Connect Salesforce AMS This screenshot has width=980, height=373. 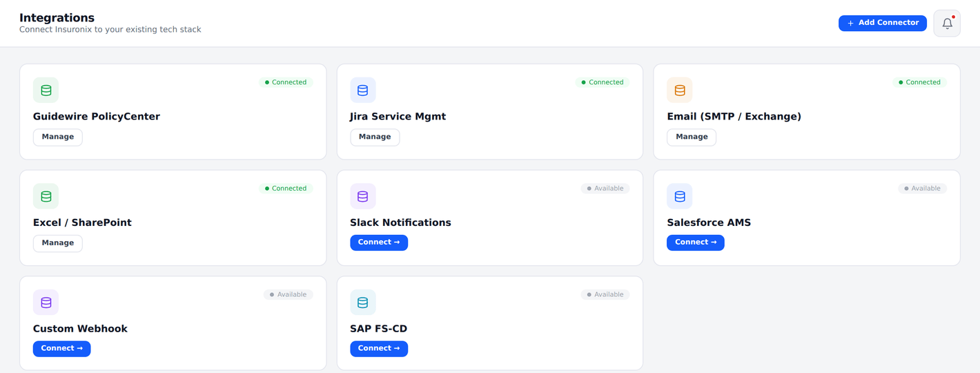[x=696, y=242]
